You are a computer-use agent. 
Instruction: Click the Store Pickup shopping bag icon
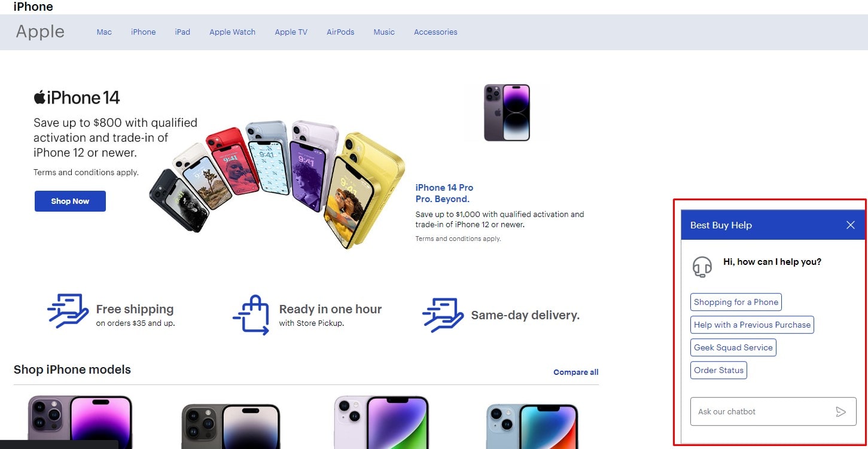pyautogui.click(x=251, y=314)
